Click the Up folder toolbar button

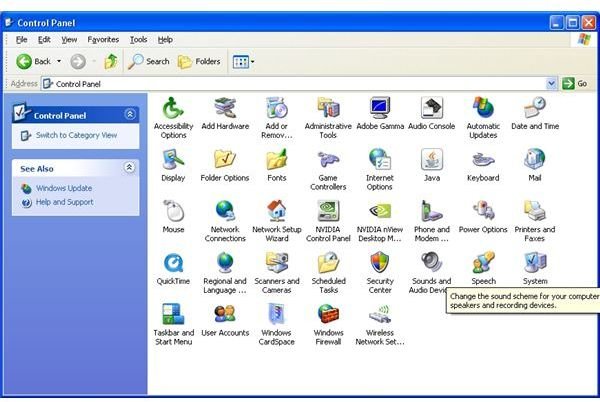click(x=111, y=62)
